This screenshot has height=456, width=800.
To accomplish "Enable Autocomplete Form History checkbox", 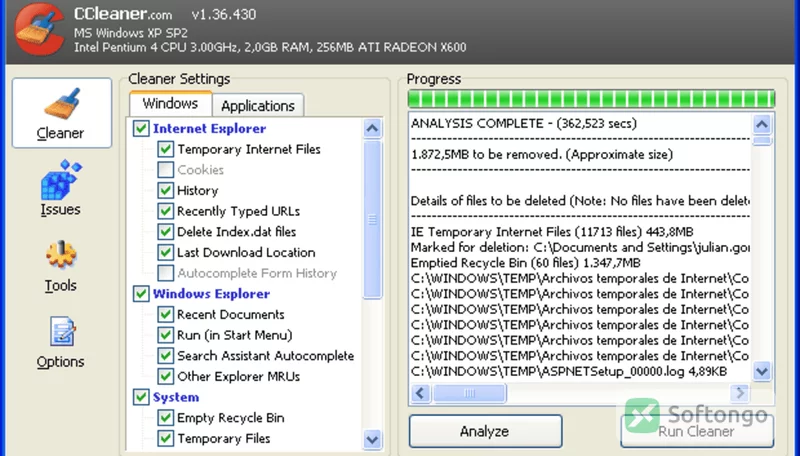I will pyautogui.click(x=165, y=273).
